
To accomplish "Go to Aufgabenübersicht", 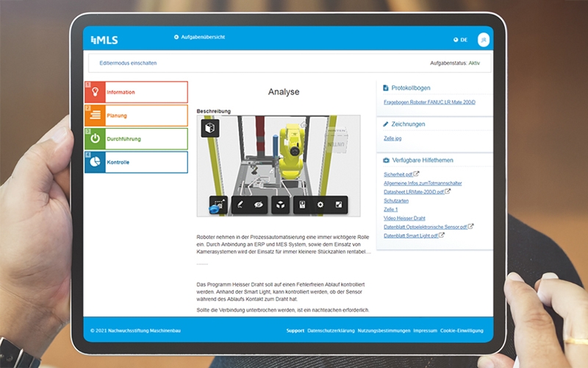I will [201, 37].
